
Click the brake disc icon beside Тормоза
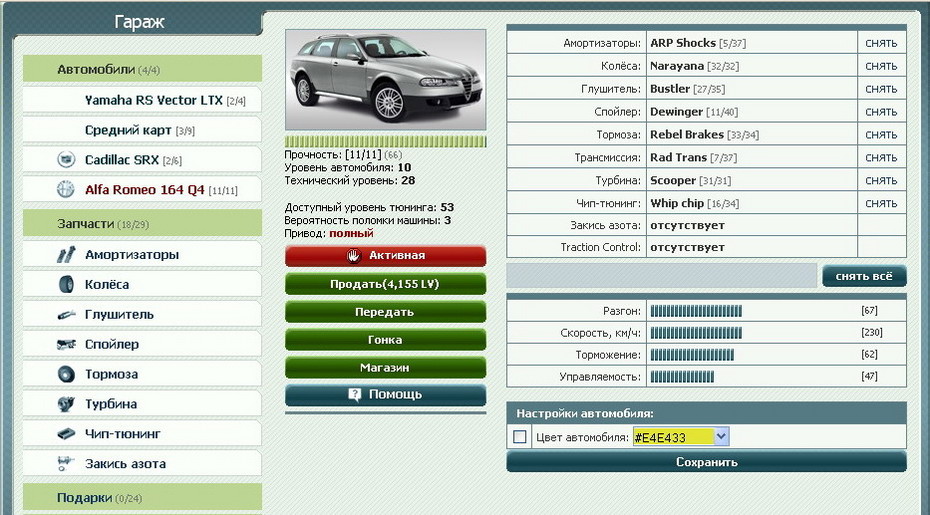[66, 374]
